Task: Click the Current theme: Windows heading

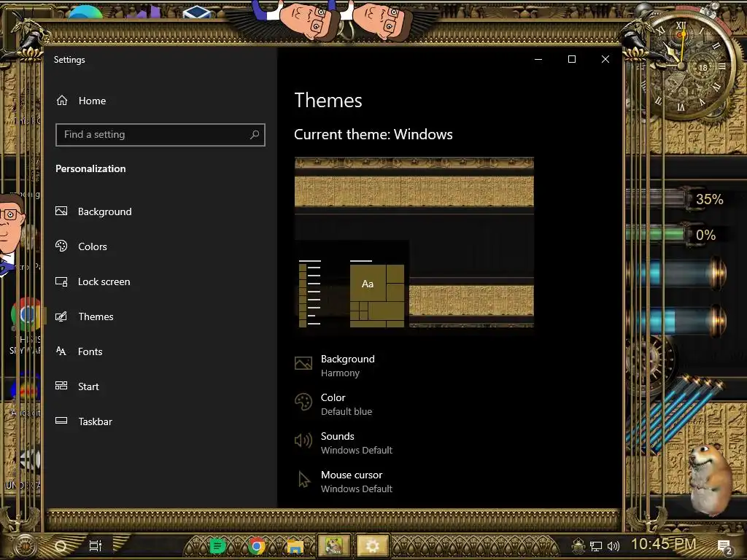Action: click(x=373, y=134)
